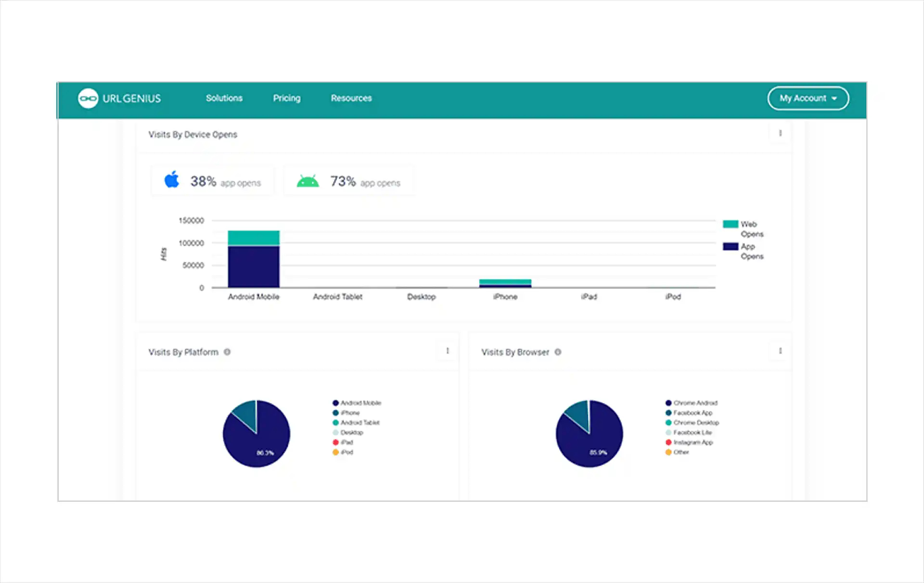This screenshot has width=924, height=583.
Task: Click the Android icon beside 73% app opens
Action: click(x=308, y=180)
